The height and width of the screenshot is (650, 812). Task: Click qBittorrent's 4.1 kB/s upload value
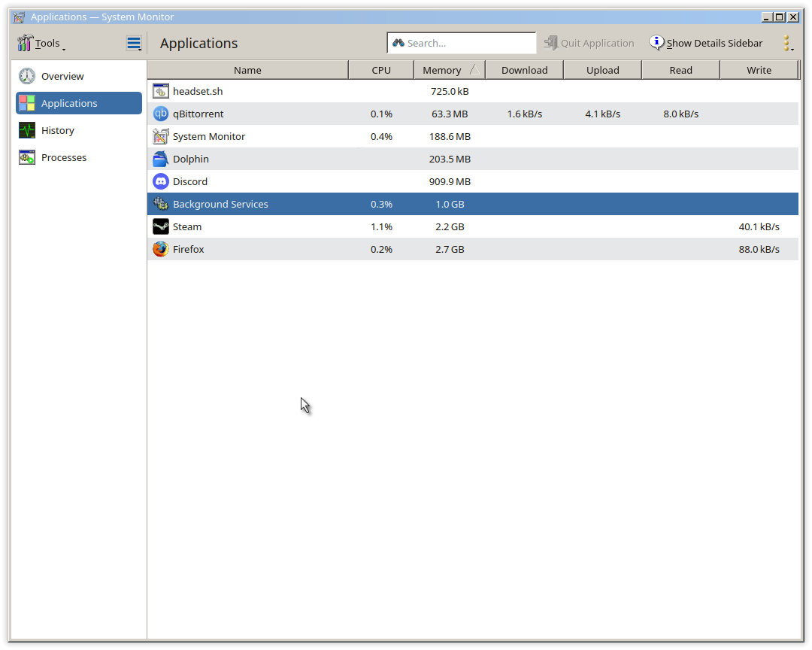pyautogui.click(x=603, y=114)
